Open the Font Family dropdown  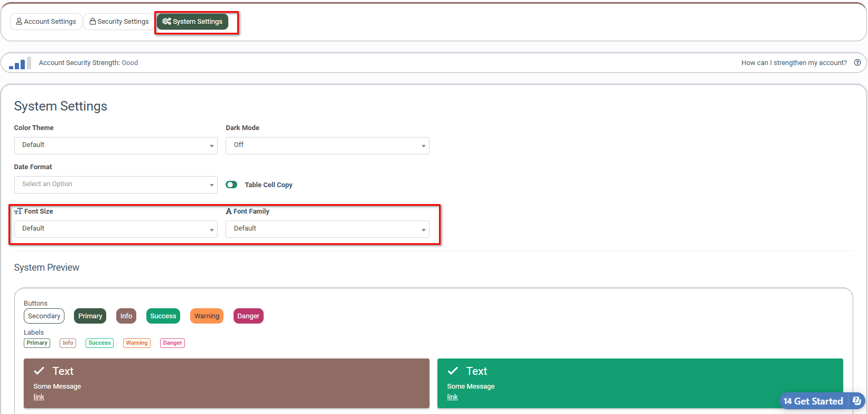pyautogui.click(x=327, y=229)
